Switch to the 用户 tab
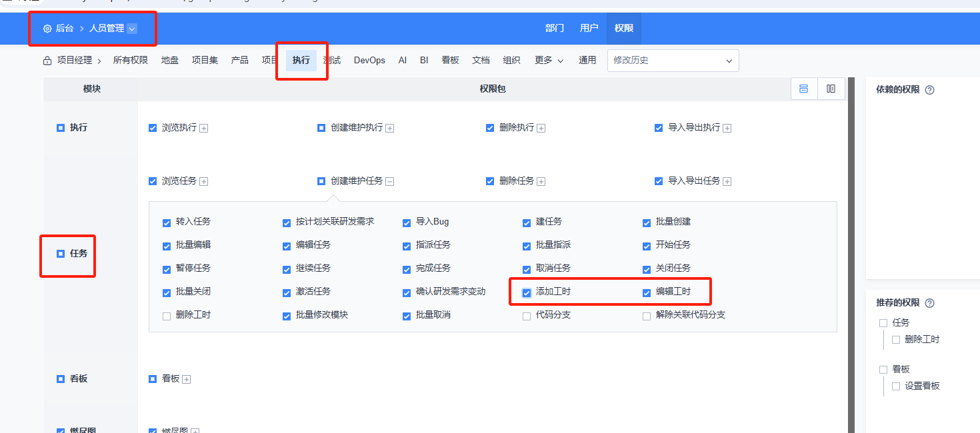 coord(589,28)
